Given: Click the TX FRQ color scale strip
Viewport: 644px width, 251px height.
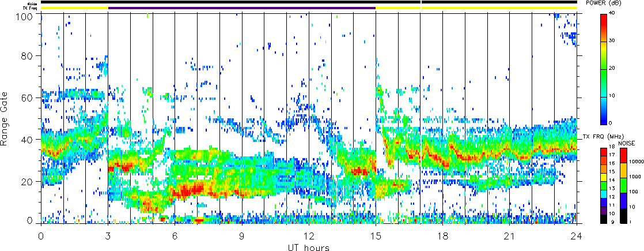Looking at the screenshot, I should pos(603,185).
